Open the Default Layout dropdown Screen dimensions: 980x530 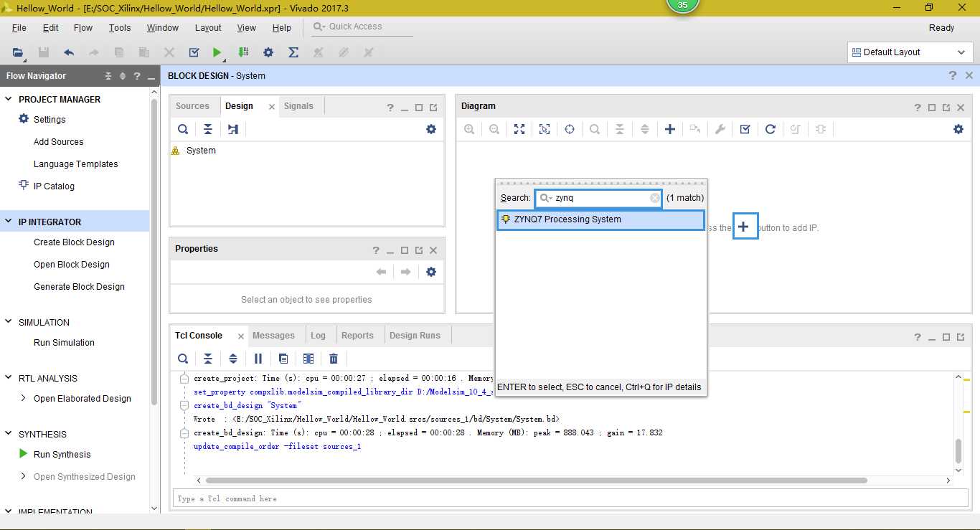point(910,52)
